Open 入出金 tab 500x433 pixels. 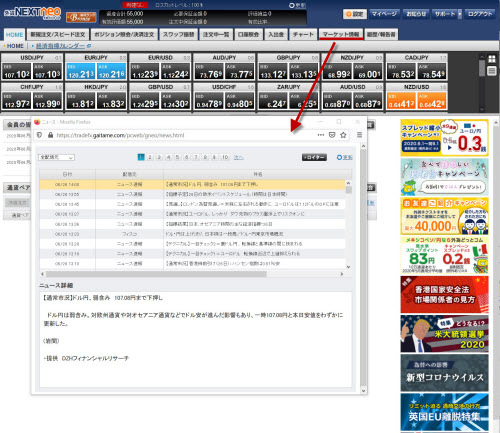(x=276, y=34)
